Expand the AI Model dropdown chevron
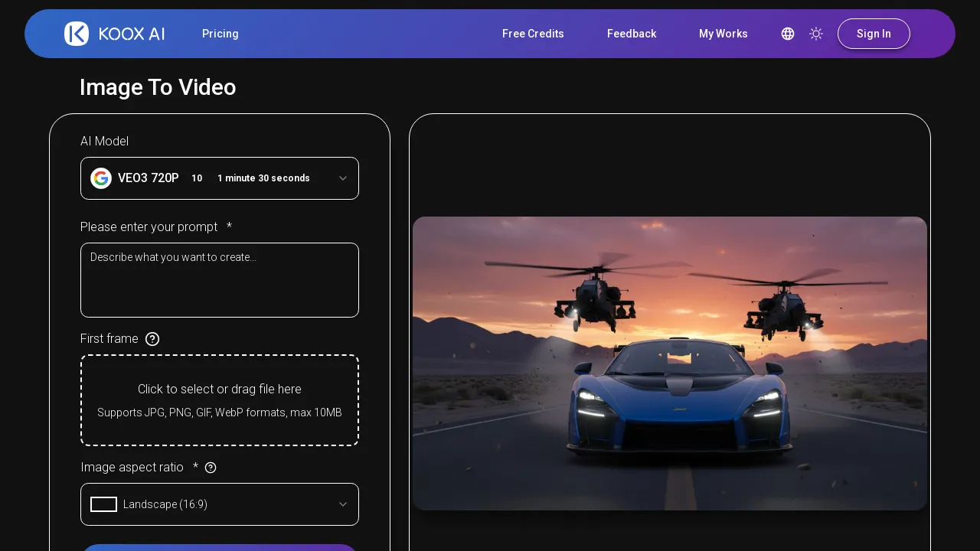 point(343,178)
